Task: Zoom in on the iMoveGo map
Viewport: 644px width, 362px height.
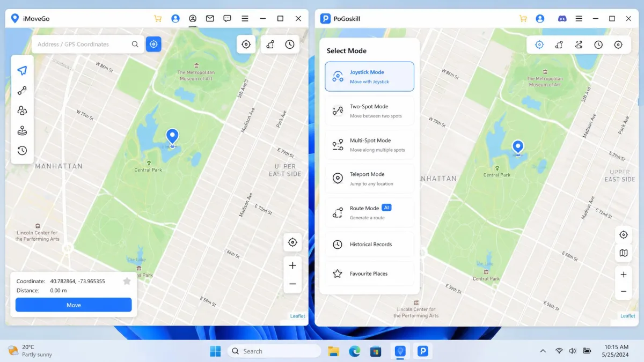Action: [x=292, y=265]
